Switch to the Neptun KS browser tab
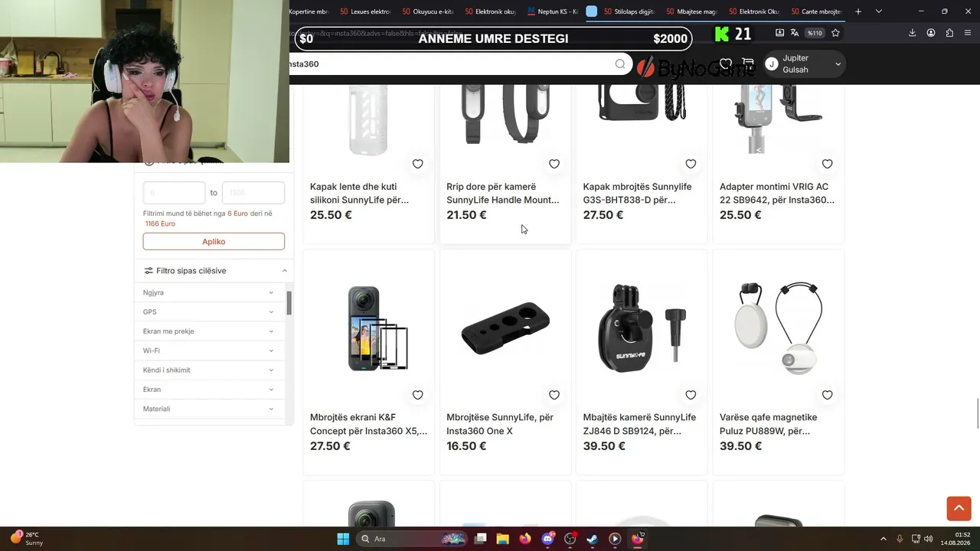Image resolution: width=980 pixels, height=551 pixels. tap(553, 11)
